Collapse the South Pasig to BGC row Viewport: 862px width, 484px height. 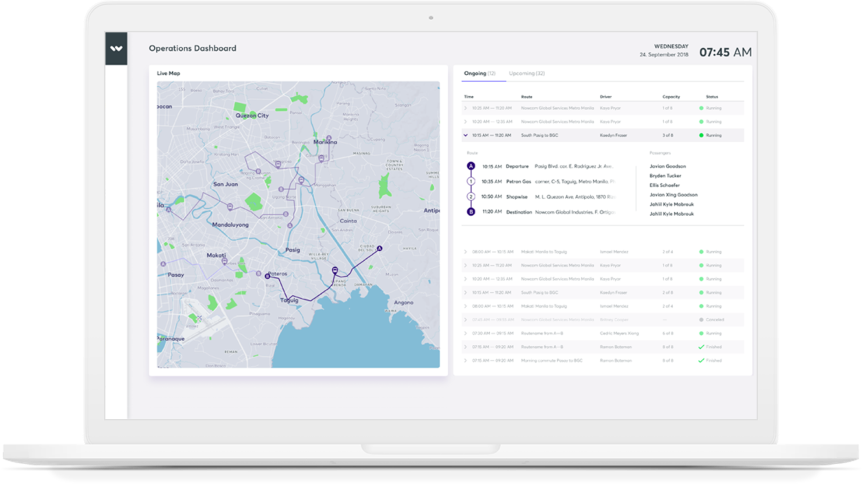pyautogui.click(x=466, y=134)
